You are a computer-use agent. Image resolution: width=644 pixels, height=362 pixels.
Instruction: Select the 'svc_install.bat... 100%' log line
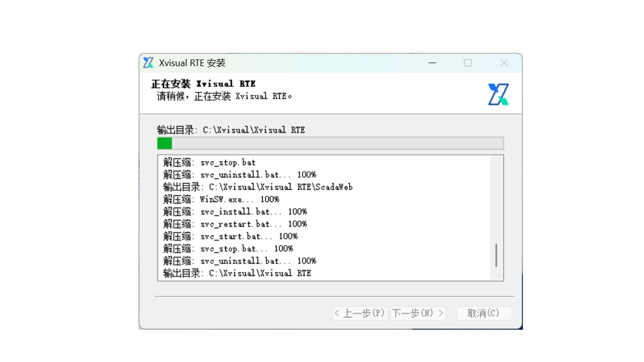coord(235,212)
